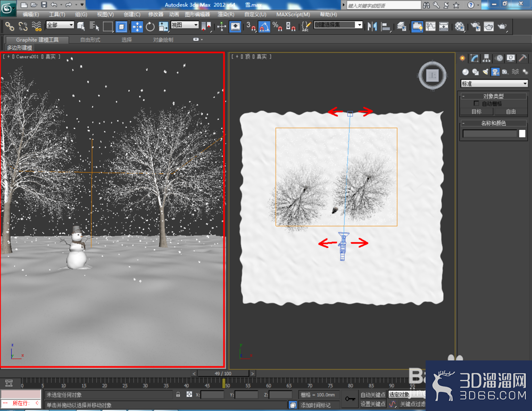Click the Undo arrow icon
This screenshot has height=411, width=532.
coord(54,5)
